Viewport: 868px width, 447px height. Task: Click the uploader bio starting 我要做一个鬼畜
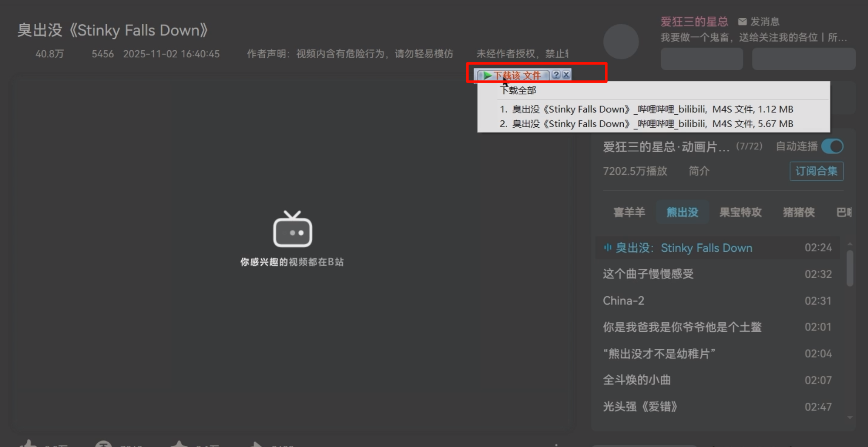(754, 37)
